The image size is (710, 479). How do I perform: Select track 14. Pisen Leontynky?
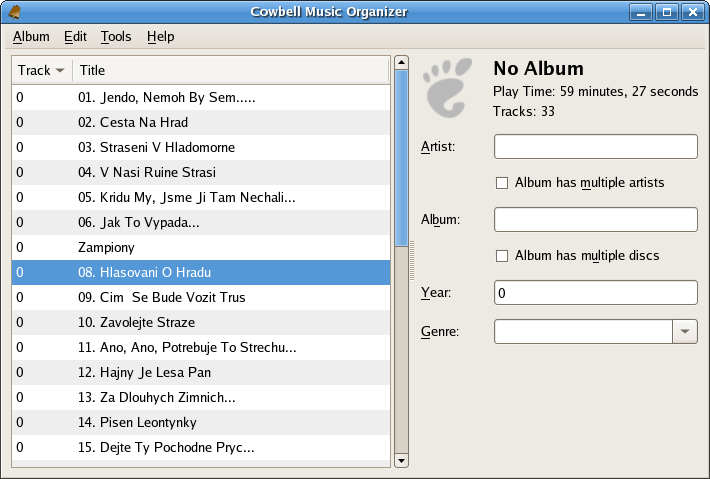click(201, 422)
